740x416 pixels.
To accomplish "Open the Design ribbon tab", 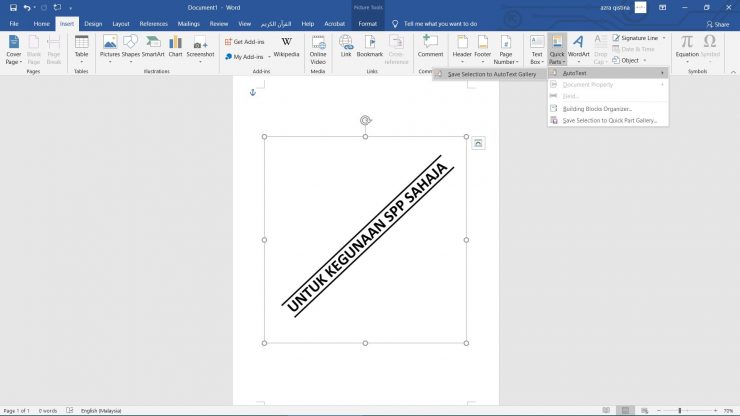I will pyautogui.click(x=93, y=23).
